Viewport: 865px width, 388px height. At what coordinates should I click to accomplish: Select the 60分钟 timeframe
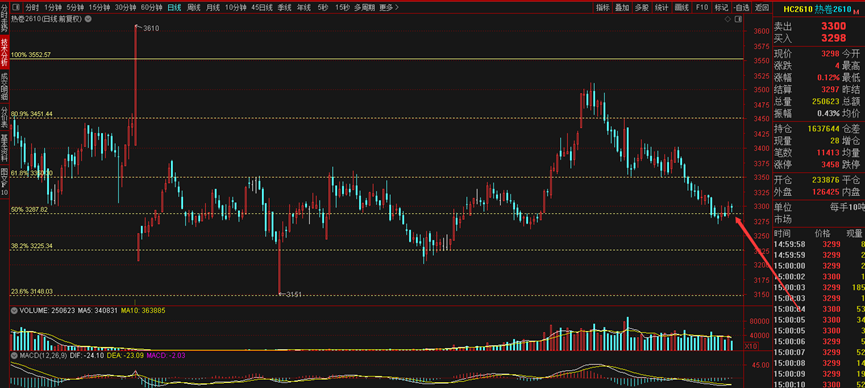151,8
